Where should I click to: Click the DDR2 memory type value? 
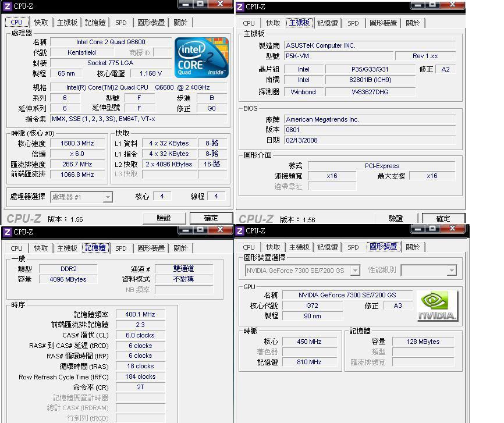click(68, 269)
